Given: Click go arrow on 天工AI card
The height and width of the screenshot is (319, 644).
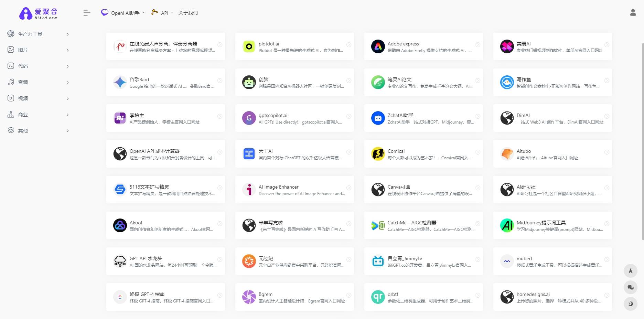Looking at the screenshot, I should [348, 152].
